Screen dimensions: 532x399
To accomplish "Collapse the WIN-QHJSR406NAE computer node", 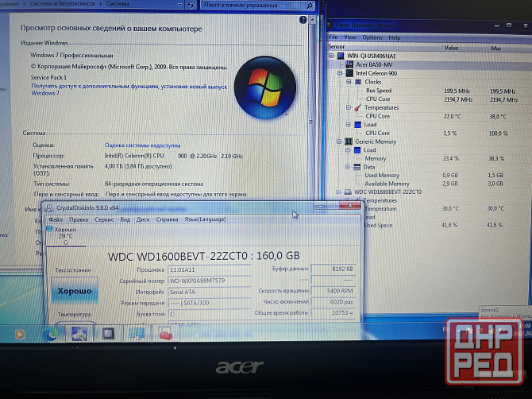I will point(333,56).
